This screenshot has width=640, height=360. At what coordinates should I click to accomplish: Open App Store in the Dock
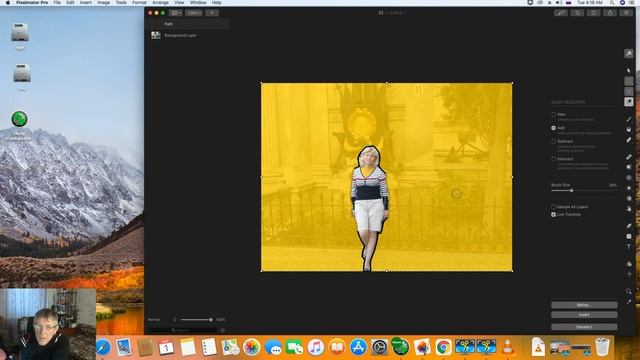pyautogui.click(x=358, y=347)
